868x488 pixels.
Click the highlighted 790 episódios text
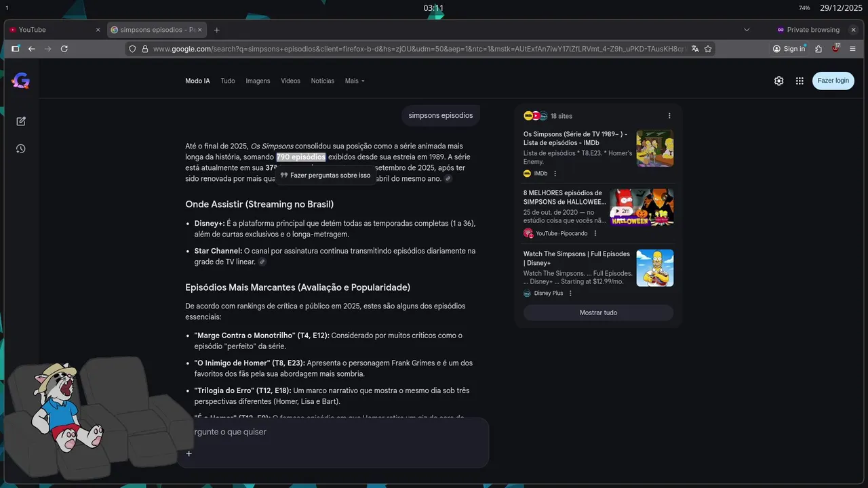(301, 157)
